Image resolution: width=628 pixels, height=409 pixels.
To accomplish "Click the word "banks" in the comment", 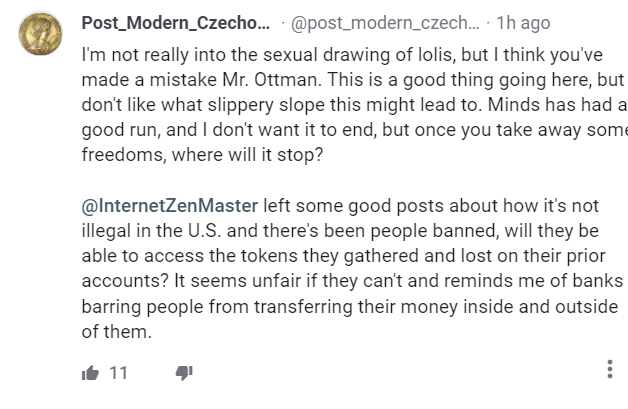I will [599, 281].
